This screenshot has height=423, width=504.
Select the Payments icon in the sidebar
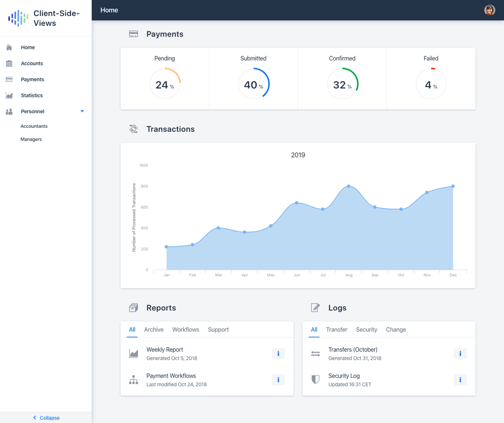tap(9, 79)
